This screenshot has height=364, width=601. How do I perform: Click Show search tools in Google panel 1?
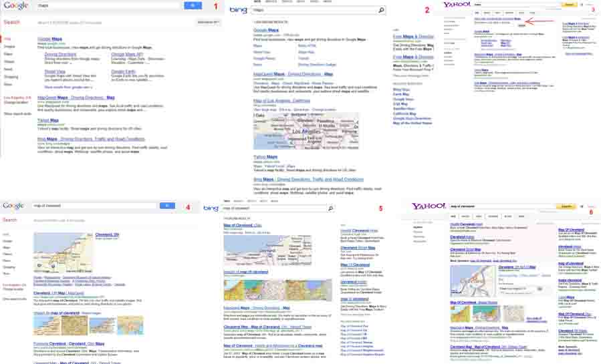17,114
